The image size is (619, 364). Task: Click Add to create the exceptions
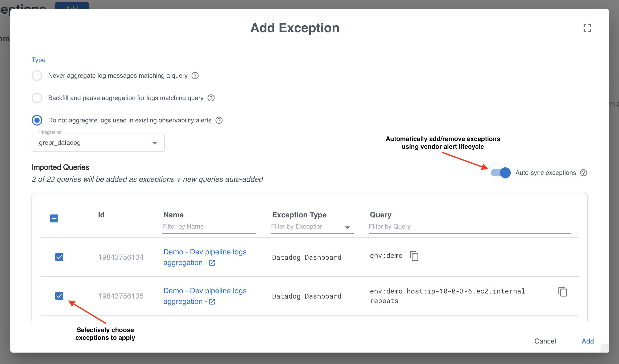[x=588, y=341]
